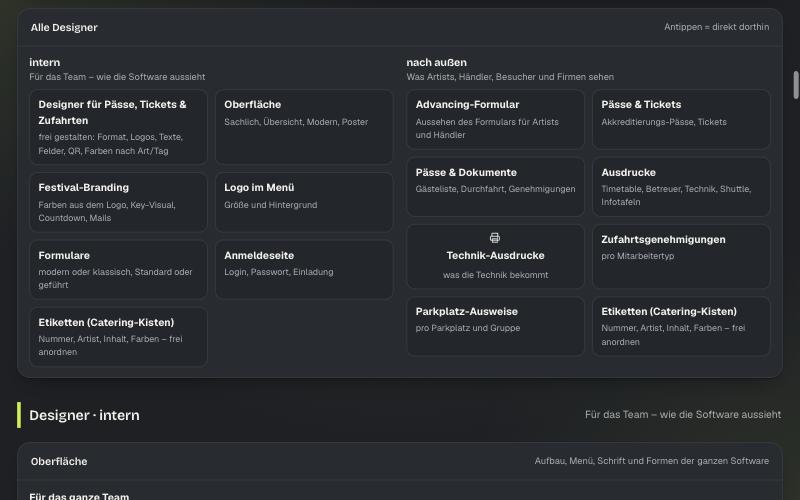The width and height of the screenshot is (800, 500).
Task: Open the Parkplatz-Ausweise card
Action: [495, 326]
